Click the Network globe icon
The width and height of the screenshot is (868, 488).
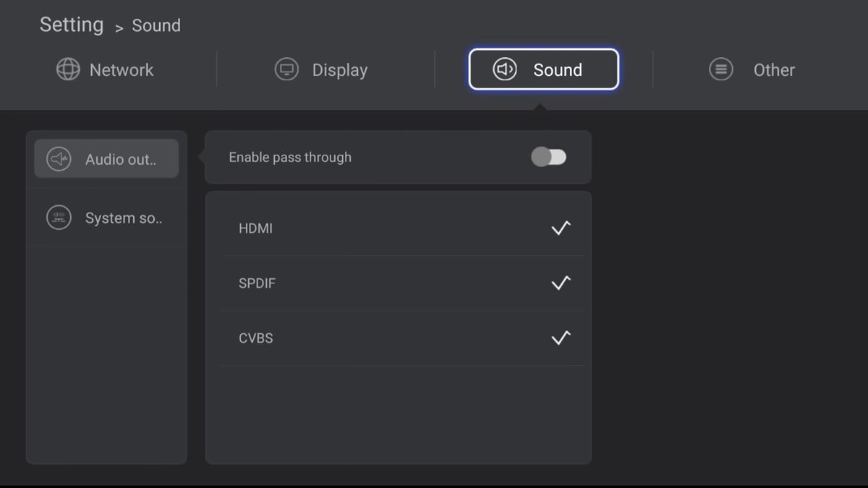[x=68, y=69]
